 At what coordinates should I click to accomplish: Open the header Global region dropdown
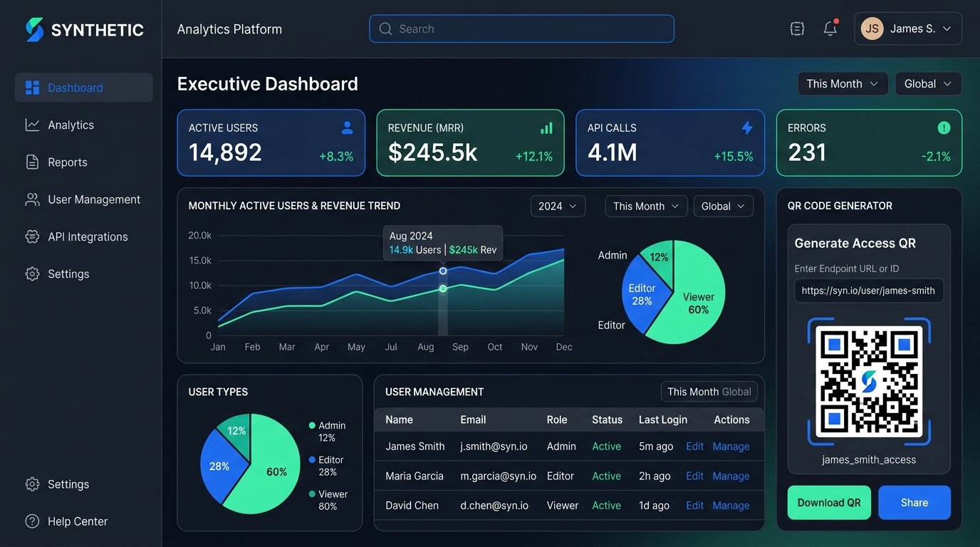pyautogui.click(x=928, y=84)
